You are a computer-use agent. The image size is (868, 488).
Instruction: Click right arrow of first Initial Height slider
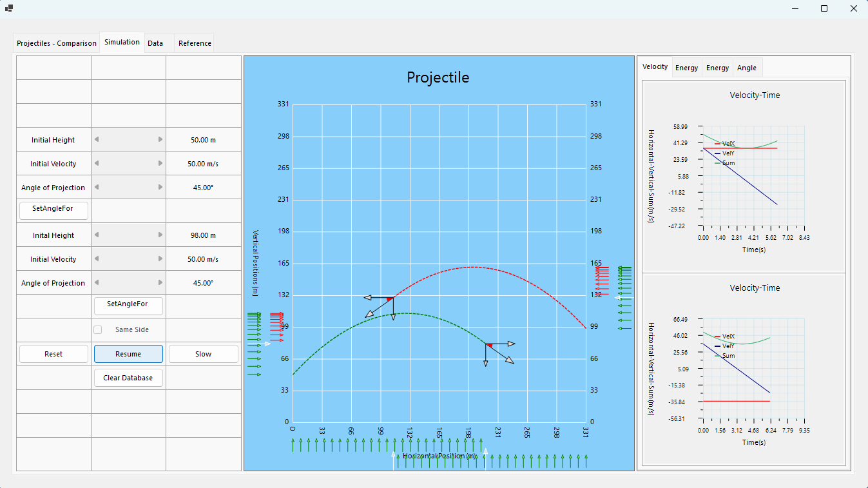point(160,139)
